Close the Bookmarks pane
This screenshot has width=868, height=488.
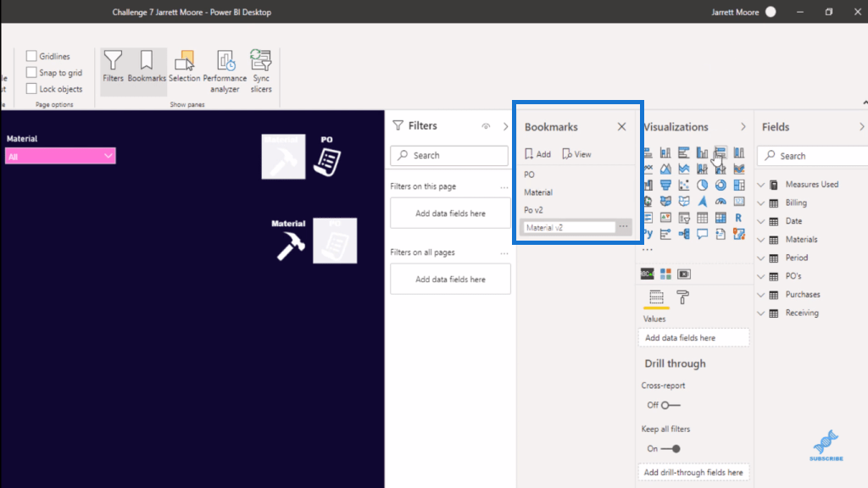[x=621, y=127]
